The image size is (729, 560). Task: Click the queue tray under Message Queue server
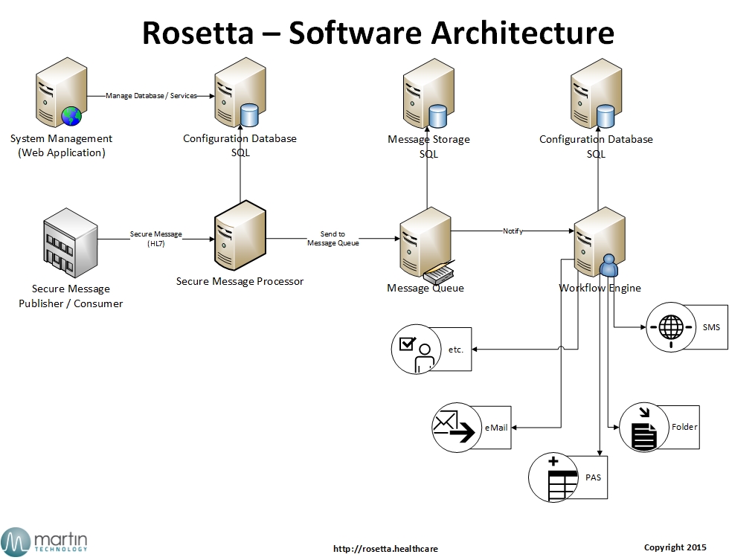click(x=440, y=273)
